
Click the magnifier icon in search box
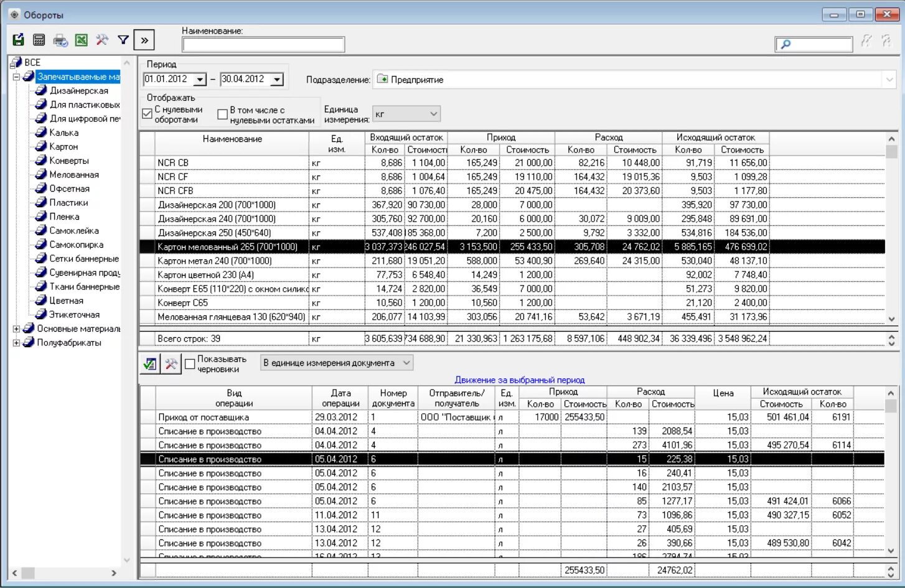pos(785,44)
